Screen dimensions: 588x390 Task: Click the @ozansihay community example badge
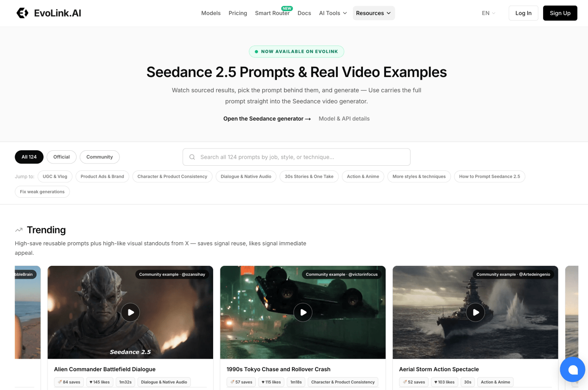pyautogui.click(x=172, y=274)
